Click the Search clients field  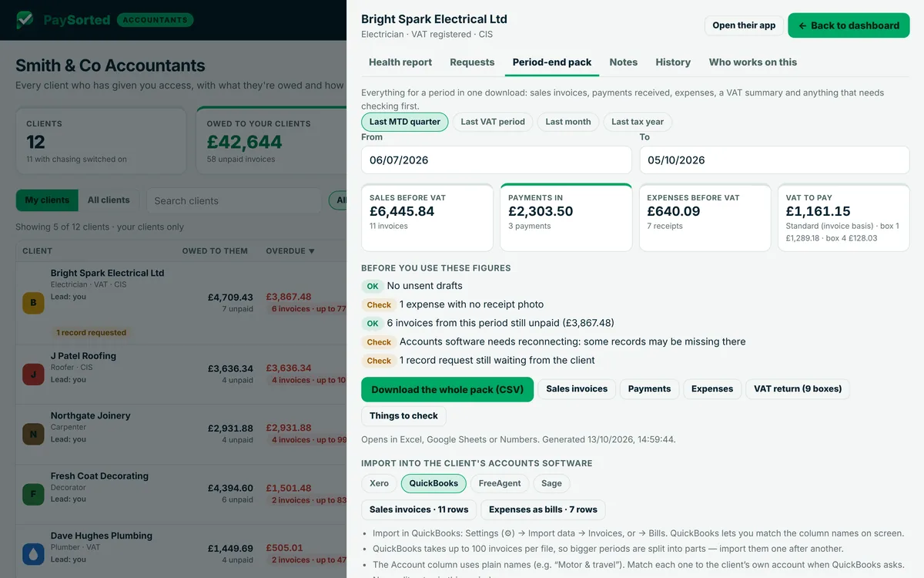234,200
